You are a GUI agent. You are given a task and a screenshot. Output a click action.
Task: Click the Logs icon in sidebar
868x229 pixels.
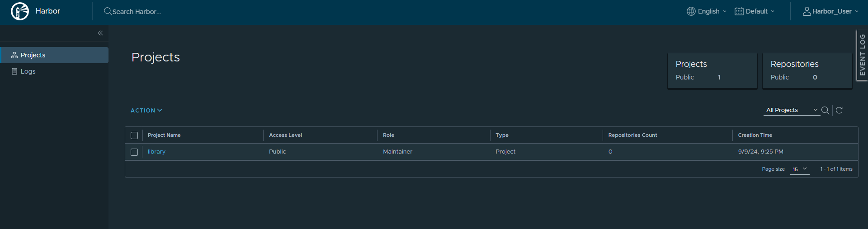14,71
